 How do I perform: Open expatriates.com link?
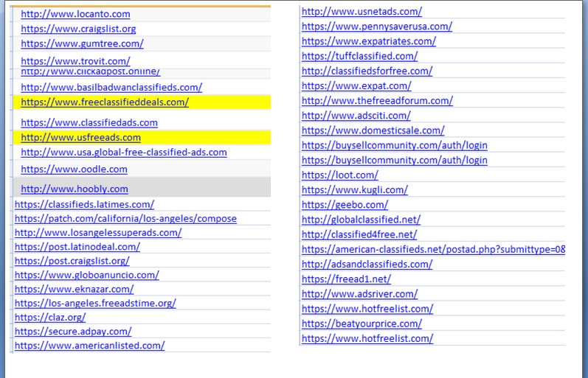point(369,41)
